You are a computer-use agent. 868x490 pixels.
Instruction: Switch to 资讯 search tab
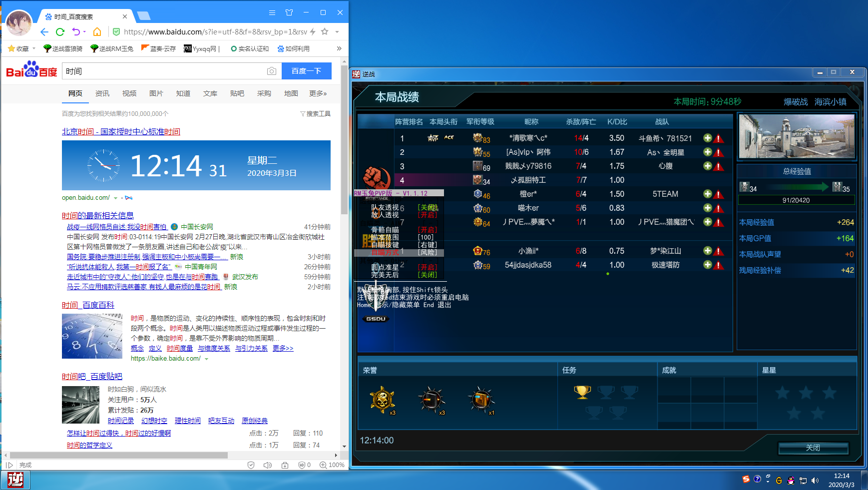point(102,93)
